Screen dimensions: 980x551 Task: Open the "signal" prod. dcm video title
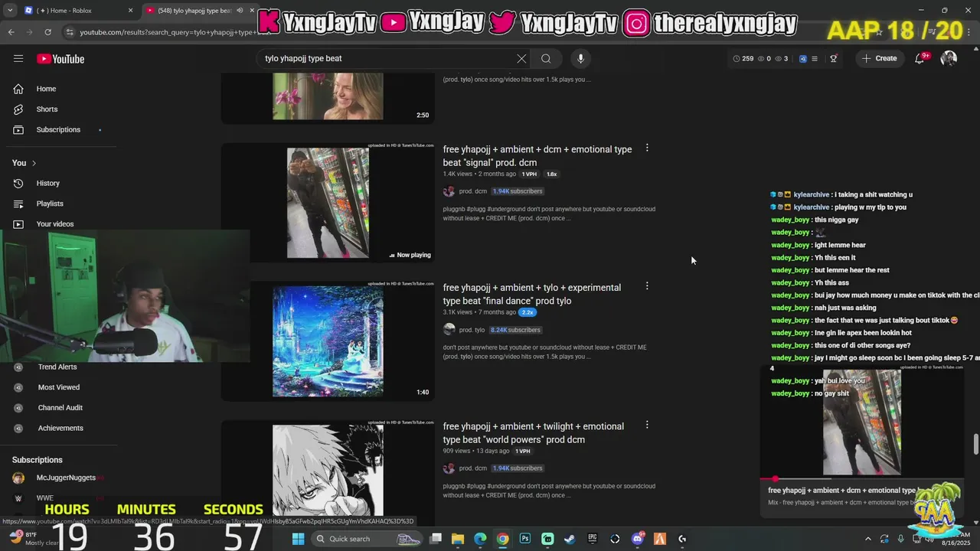point(537,156)
